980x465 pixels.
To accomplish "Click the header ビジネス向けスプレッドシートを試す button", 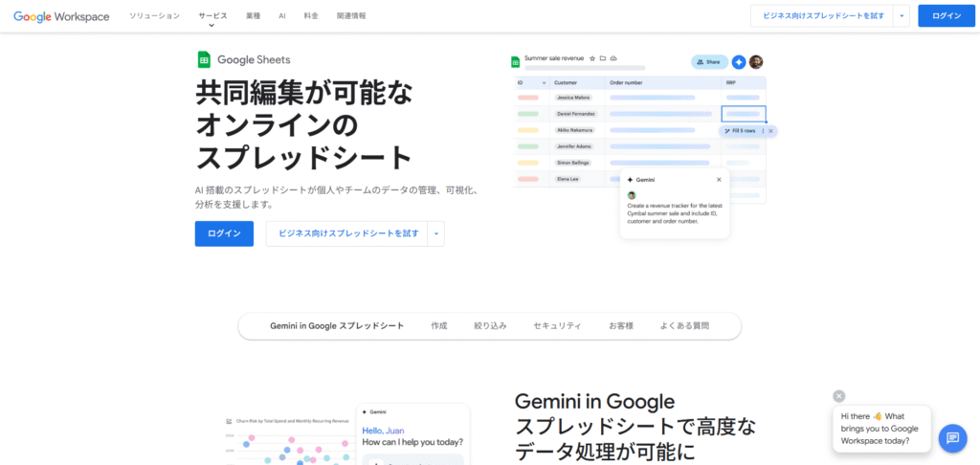I will [822, 16].
